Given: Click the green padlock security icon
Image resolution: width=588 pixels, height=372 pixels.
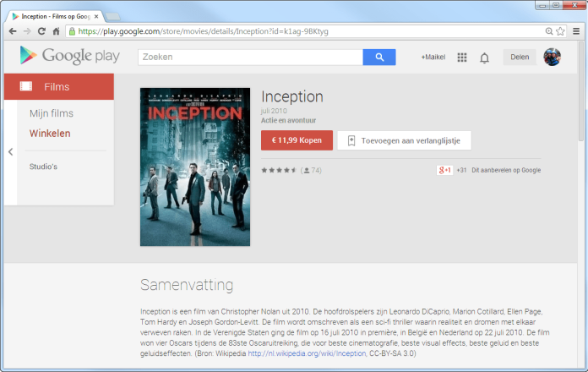Looking at the screenshot, I should [72, 31].
